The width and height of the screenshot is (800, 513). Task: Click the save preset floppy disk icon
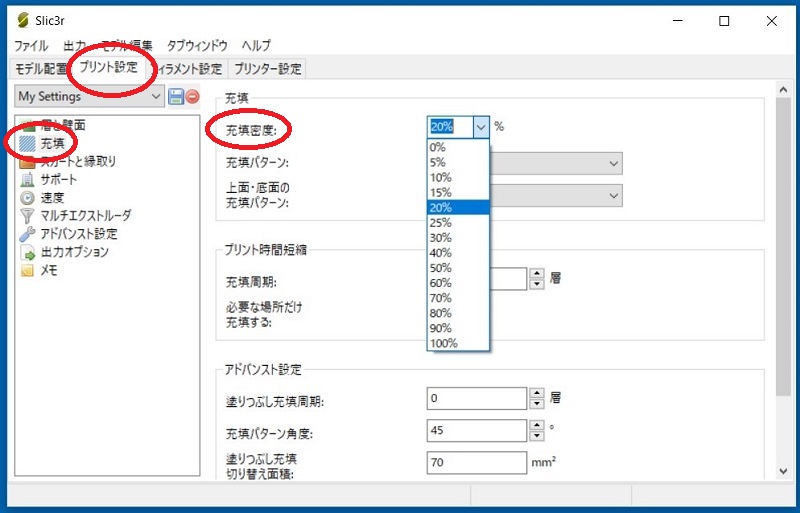tap(176, 96)
